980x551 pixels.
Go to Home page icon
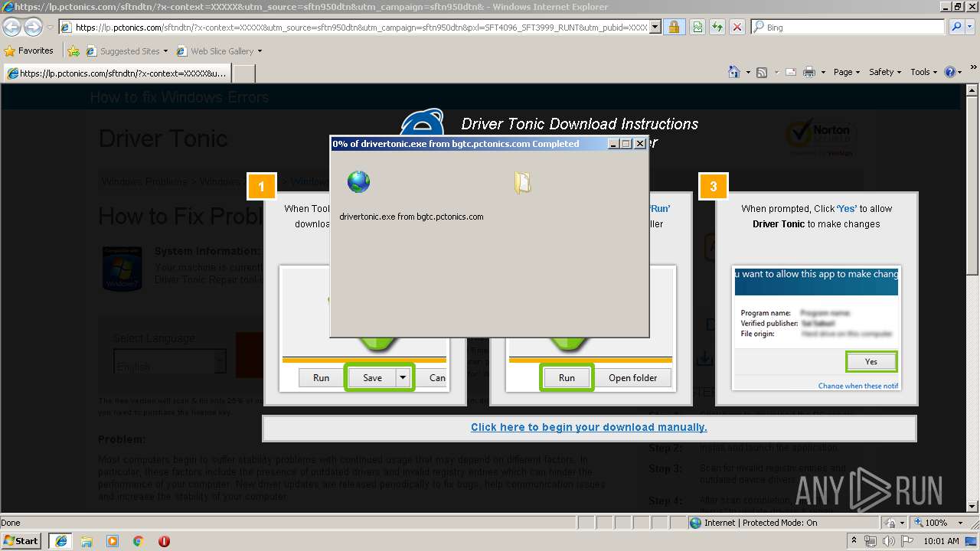(x=734, y=72)
